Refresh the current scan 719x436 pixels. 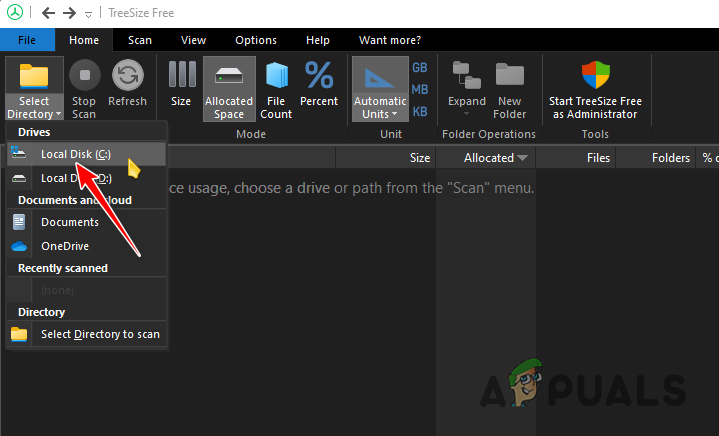127,83
